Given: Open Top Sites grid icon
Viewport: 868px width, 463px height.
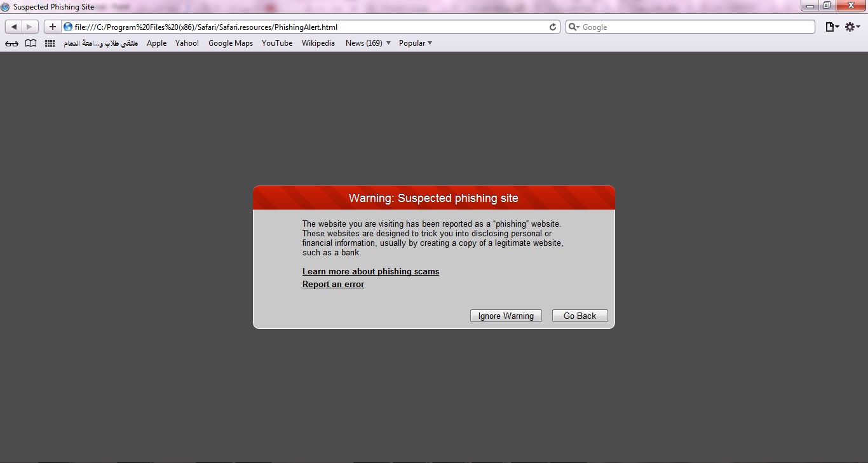Looking at the screenshot, I should 50,43.
